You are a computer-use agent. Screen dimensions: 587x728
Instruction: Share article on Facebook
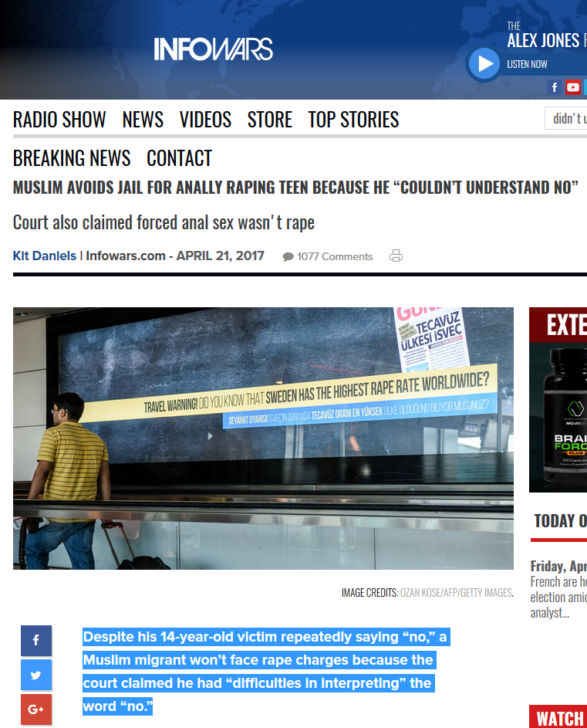pos(36,641)
